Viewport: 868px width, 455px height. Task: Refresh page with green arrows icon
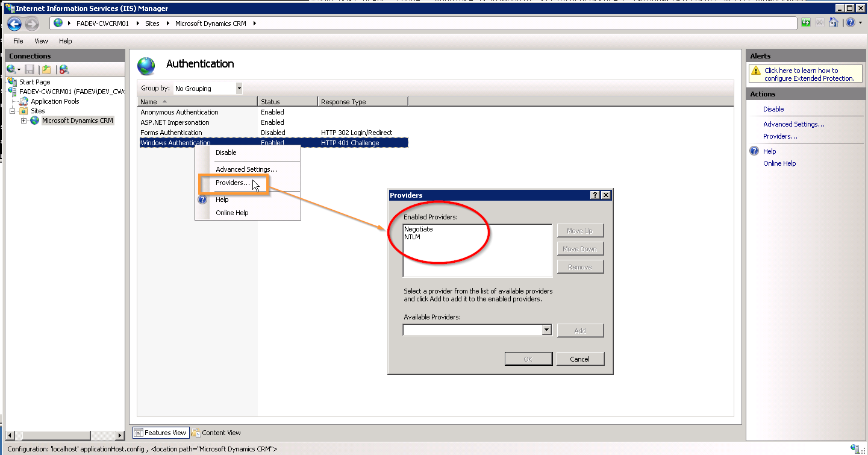806,23
